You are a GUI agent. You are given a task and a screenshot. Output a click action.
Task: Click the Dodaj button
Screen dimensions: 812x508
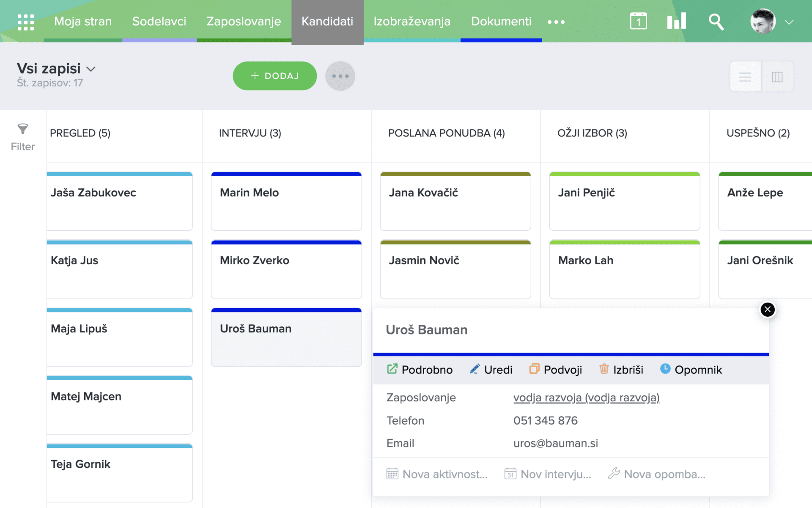coord(275,76)
